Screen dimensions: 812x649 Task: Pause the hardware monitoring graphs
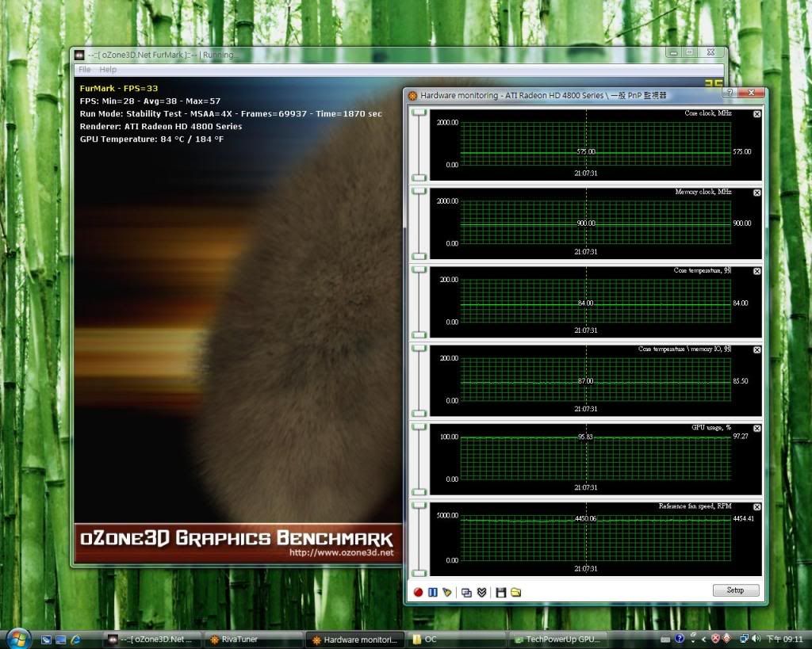pyautogui.click(x=433, y=592)
